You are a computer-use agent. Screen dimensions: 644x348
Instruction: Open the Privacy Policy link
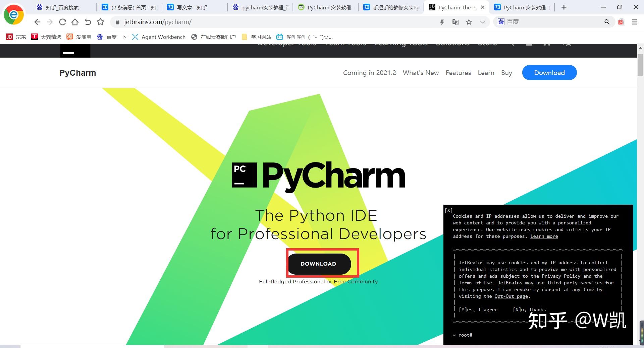tap(561, 276)
